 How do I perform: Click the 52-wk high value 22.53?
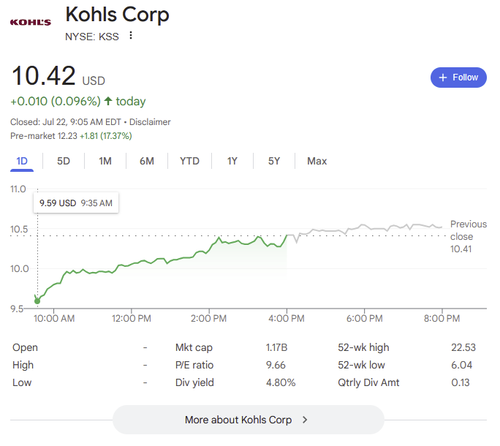463,348
